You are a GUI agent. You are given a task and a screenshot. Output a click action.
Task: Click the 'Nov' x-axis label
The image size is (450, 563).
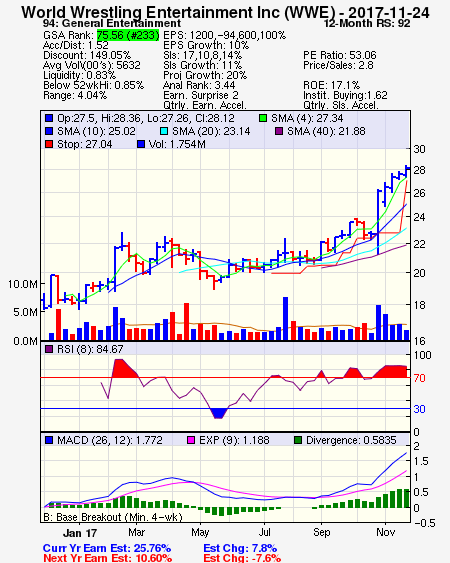tap(386, 532)
